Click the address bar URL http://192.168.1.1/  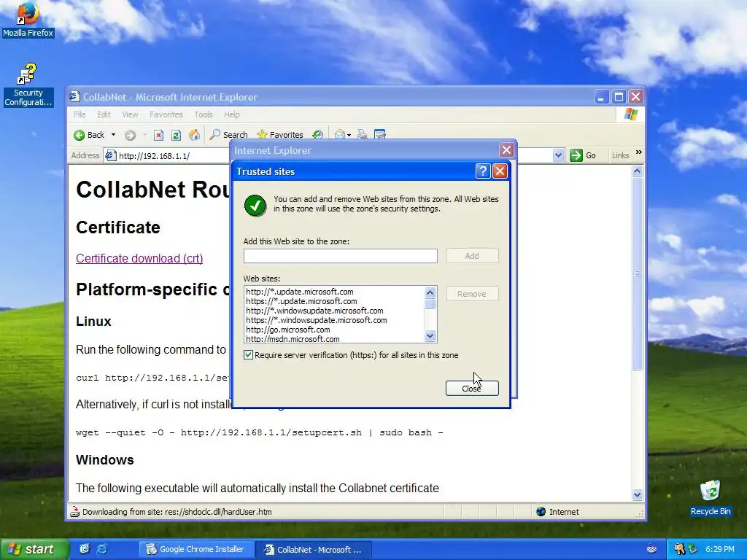[x=154, y=156]
